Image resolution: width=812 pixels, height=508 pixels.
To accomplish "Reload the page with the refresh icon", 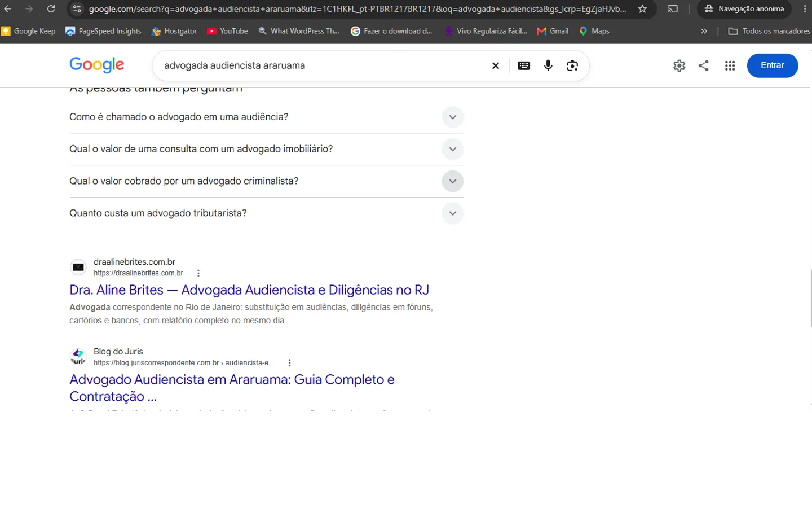I will click(x=51, y=9).
